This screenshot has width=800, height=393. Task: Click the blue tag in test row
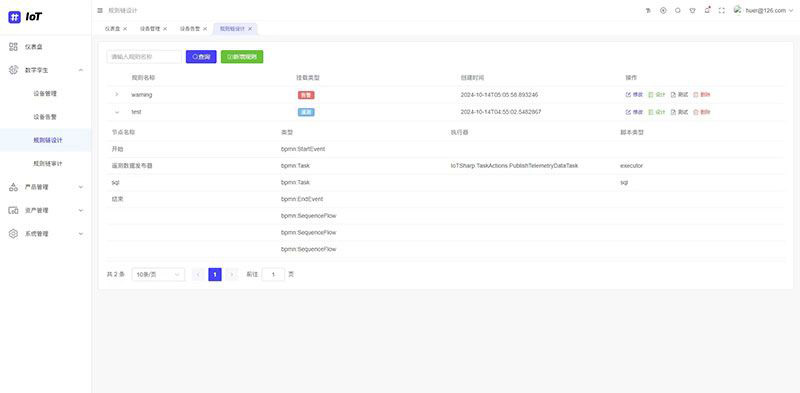click(306, 112)
